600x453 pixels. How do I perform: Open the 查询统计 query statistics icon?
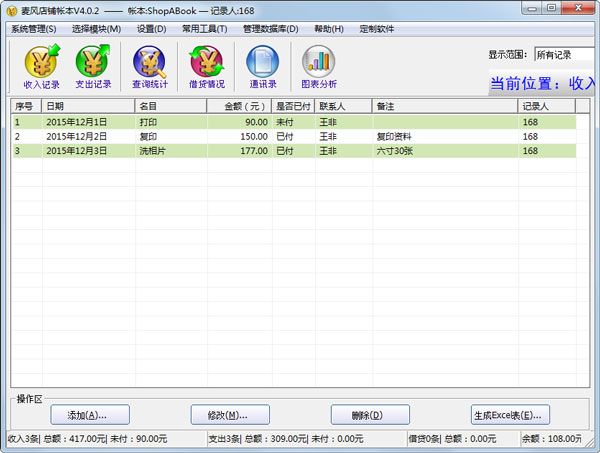click(x=150, y=67)
